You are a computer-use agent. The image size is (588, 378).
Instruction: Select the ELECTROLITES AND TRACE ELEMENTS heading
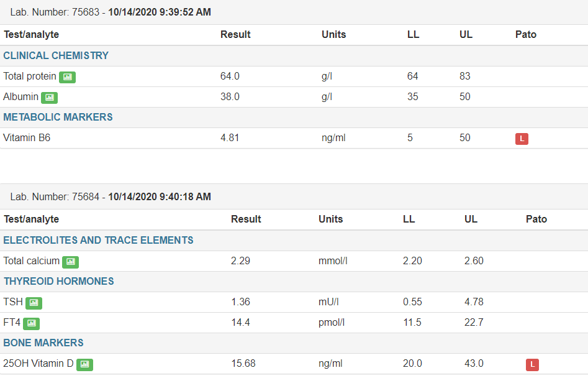click(x=98, y=240)
